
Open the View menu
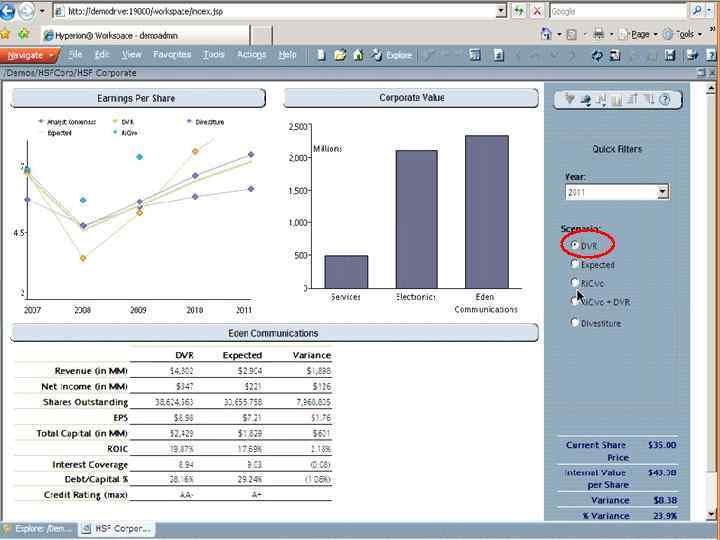pos(131,55)
